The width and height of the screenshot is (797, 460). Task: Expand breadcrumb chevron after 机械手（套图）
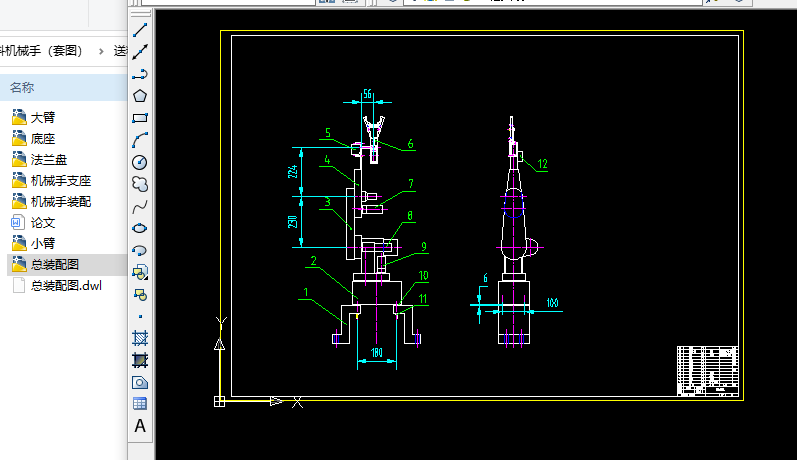[101, 51]
